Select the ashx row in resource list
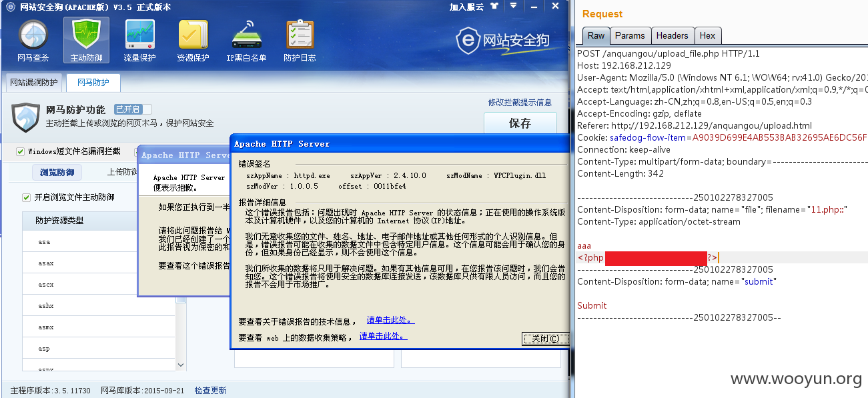This screenshot has height=398, width=868. click(99, 305)
